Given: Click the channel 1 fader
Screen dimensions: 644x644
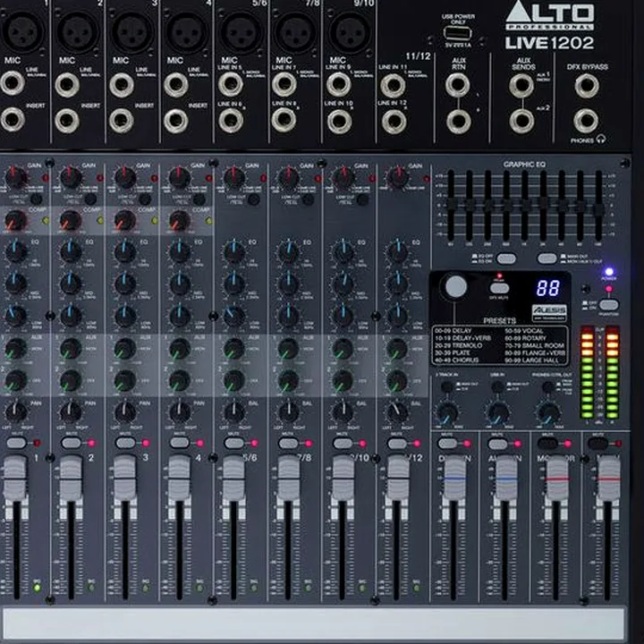Looking at the screenshot, I should pos(15,478).
